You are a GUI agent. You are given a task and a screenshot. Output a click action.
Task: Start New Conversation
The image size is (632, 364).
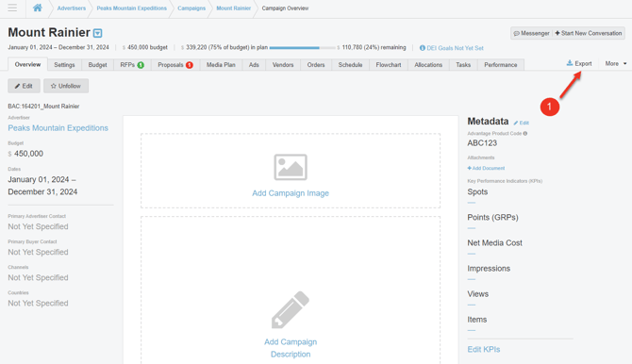point(589,33)
